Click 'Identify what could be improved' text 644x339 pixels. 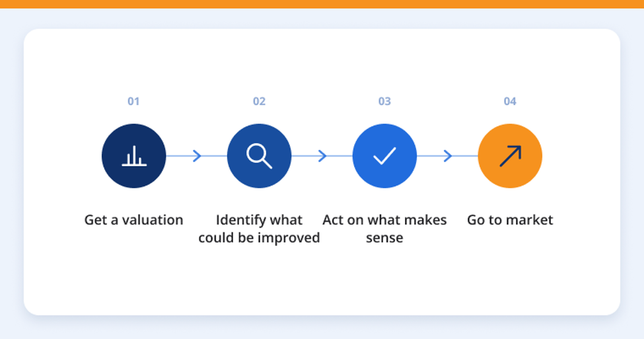(x=259, y=229)
